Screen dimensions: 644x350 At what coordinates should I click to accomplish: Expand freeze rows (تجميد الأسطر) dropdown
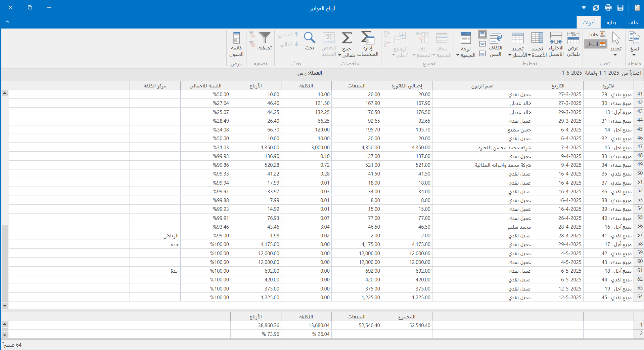click(x=510, y=55)
